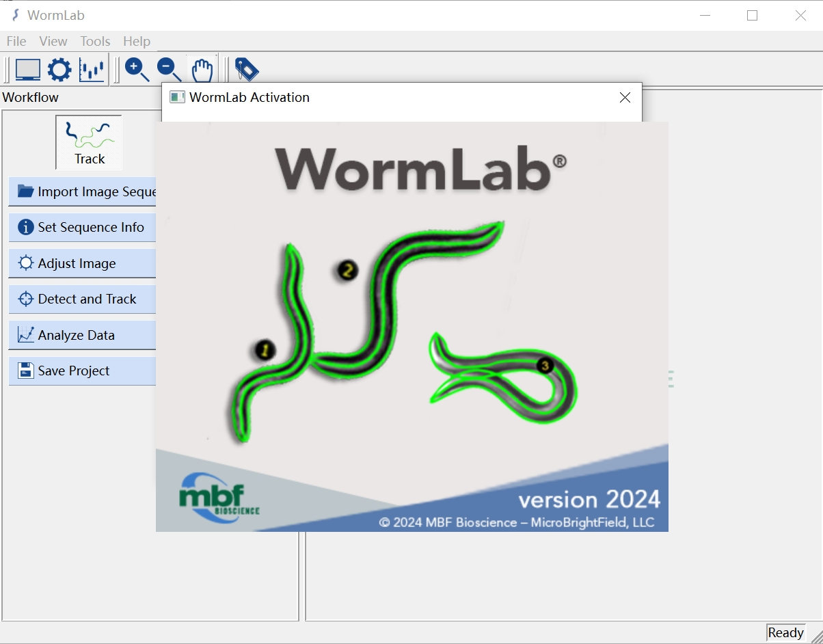Close the WormLab main window

point(800,15)
